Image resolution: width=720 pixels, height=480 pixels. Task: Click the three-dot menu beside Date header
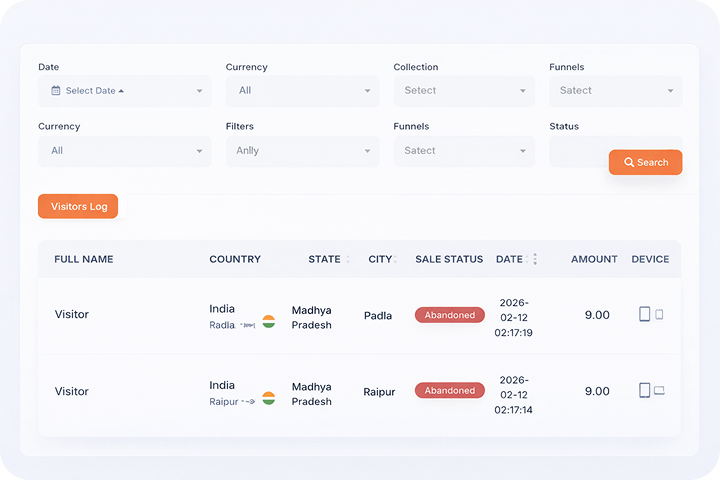pos(535,259)
